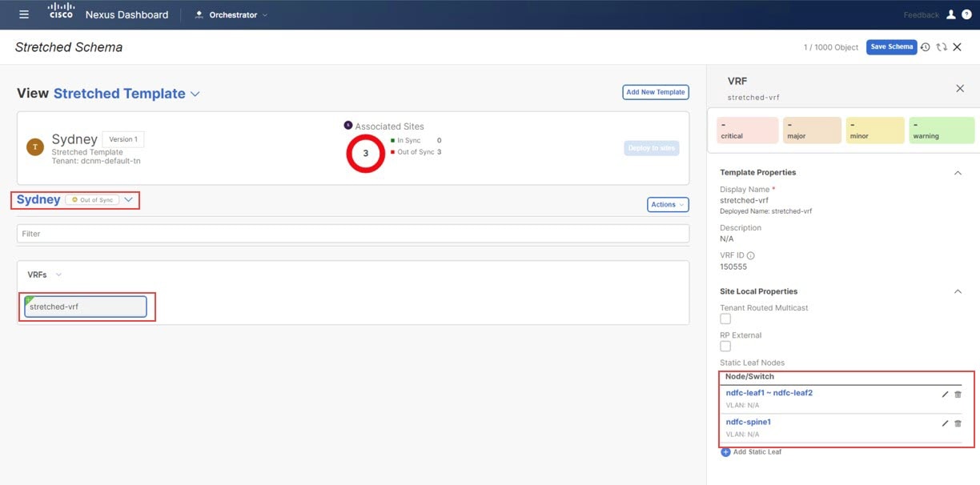The width and height of the screenshot is (980, 485).
Task: Delete the ndfc-spine1 static leaf entry
Action: 958,423
